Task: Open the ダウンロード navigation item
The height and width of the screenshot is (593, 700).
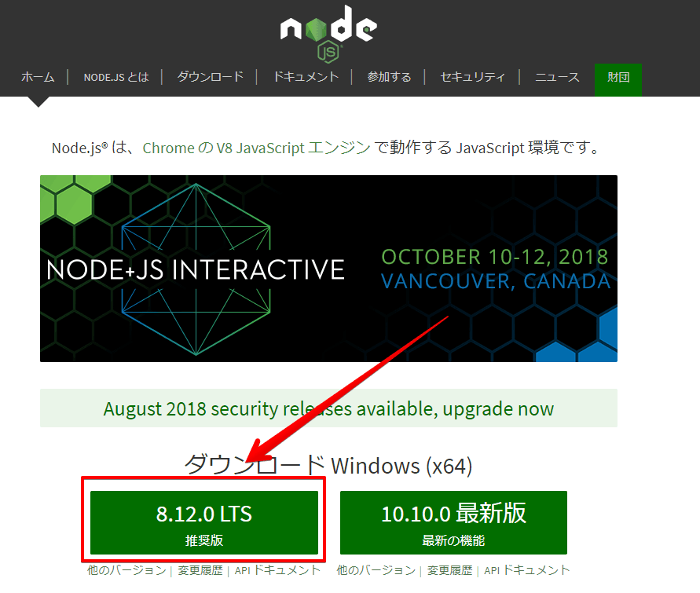Action: pyautogui.click(x=211, y=77)
